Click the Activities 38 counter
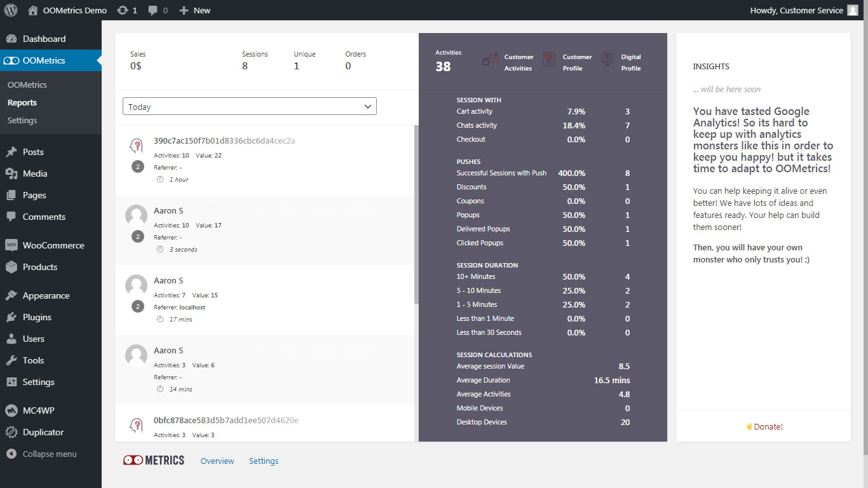The height and width of the screenshot is (488, 868). [x=448, y=61]
